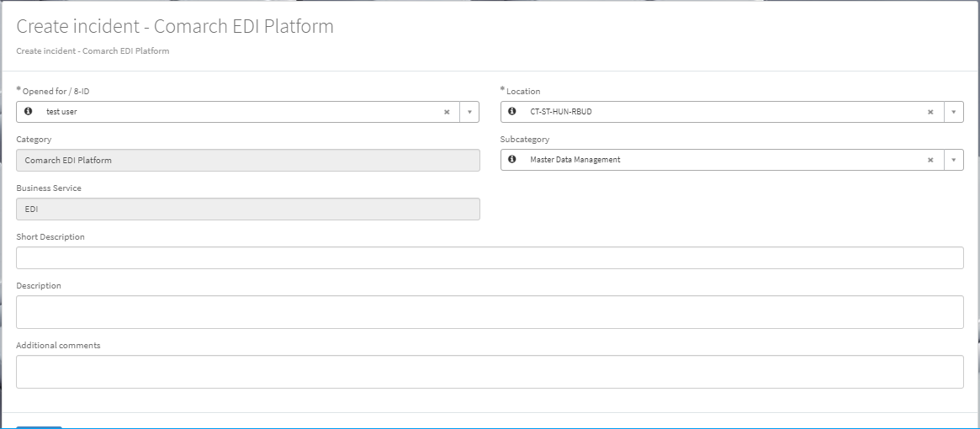This screenshot has width=980, height=429.
Task: Click the Additional comments label
Action: (x=58, y=345)
